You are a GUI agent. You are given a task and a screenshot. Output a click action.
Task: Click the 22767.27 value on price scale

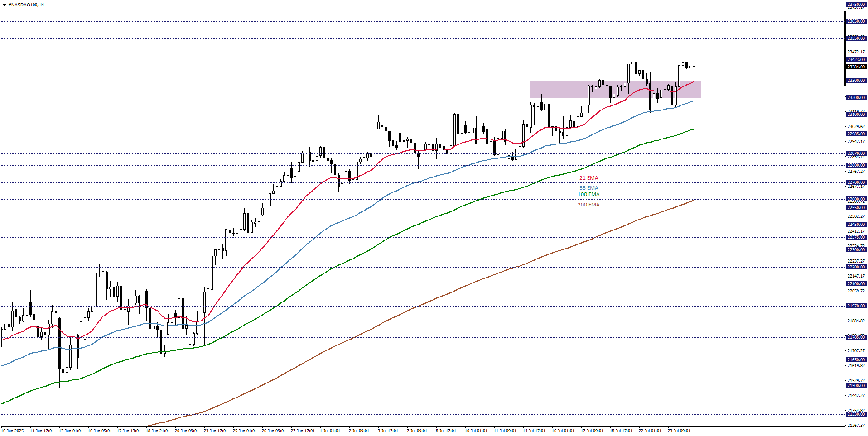[856, 172]
